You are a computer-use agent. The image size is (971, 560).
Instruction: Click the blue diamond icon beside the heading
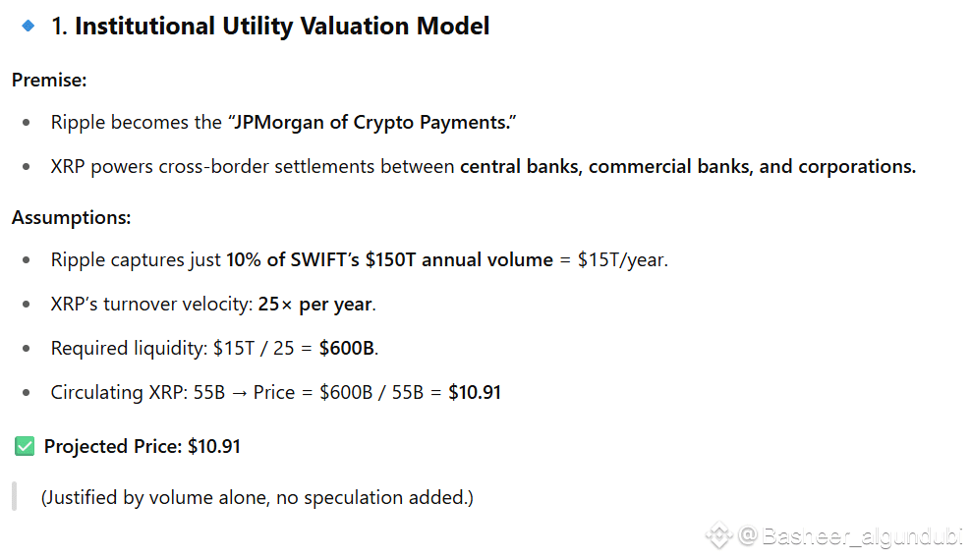click(x=28, y=26)
